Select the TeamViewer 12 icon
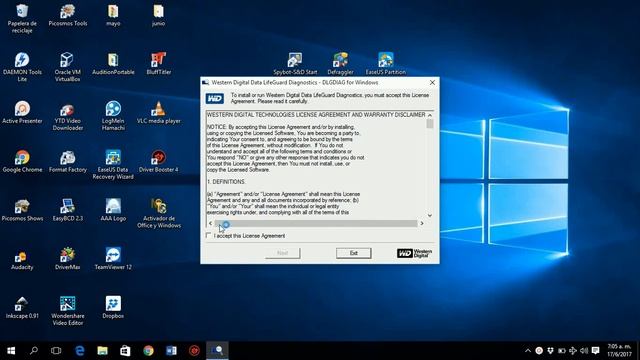The height and width of the screenshot is (360, 640). [x=113, y=259]
